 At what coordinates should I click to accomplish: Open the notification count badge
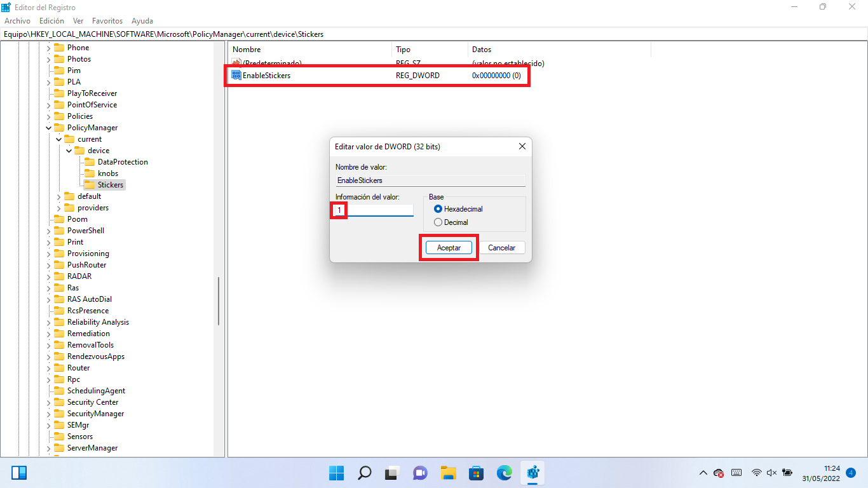(x=851, y=473)
